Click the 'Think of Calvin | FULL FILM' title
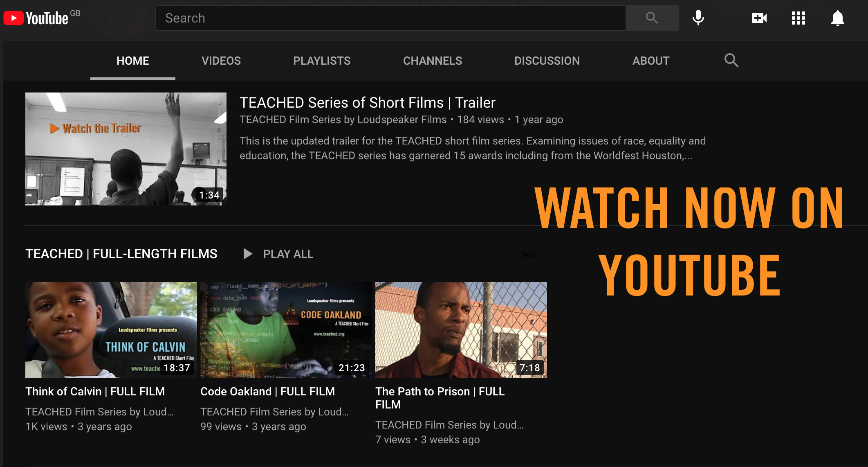Screen dimensions: 868x467 (95, 391)
